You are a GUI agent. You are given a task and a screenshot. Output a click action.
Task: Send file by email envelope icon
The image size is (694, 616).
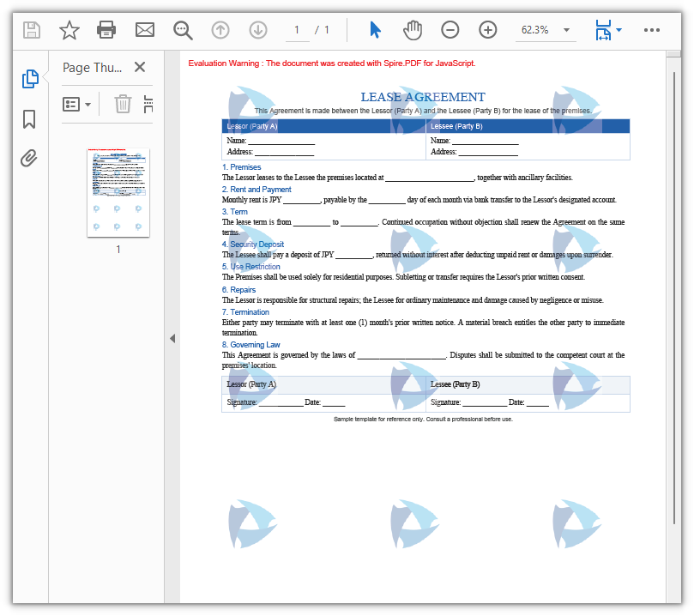[x=145, y=30]
